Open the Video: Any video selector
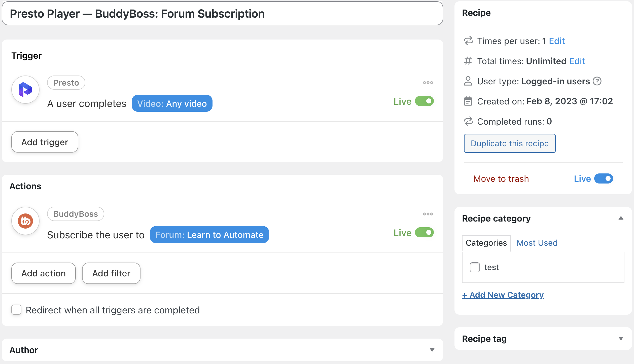 tap(172, 103)
